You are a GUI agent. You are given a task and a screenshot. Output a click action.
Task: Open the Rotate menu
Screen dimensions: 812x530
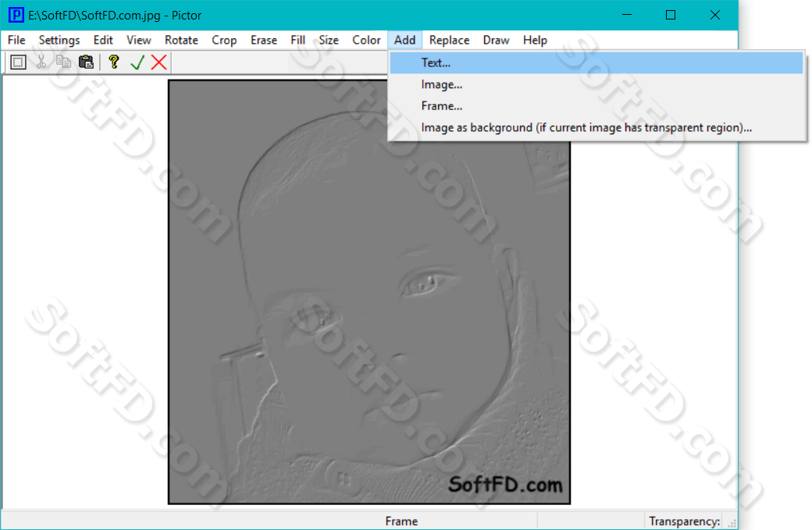[181, 40]
